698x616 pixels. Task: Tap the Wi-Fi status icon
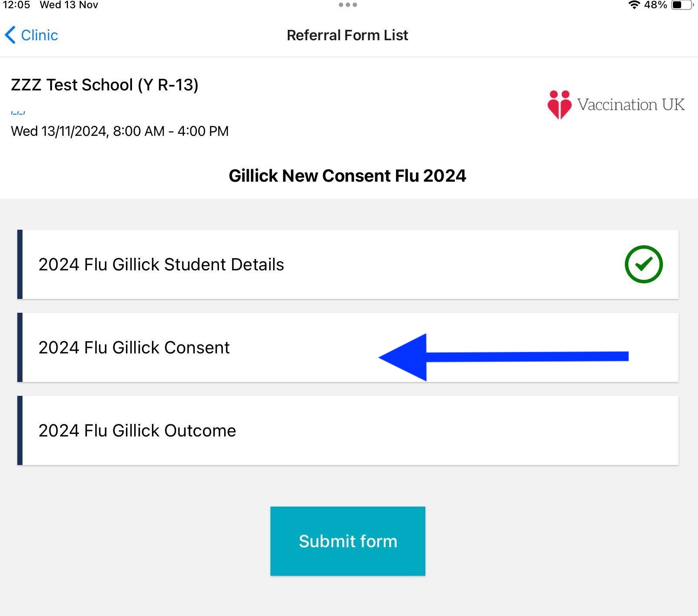coord(634,5)
